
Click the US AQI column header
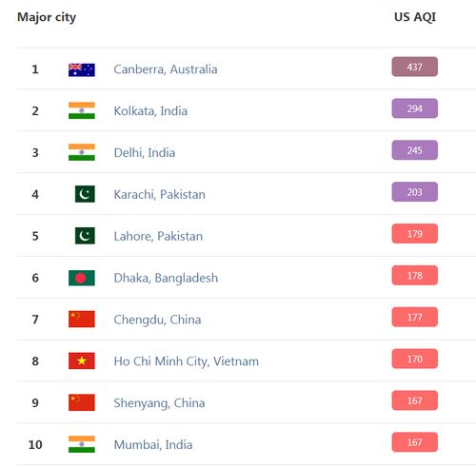[415, 17]
